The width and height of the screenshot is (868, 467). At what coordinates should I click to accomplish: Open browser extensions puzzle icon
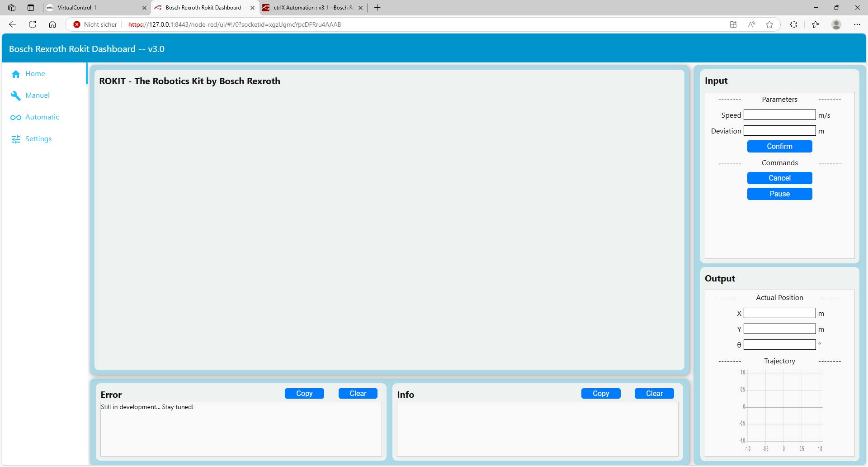coord(793,24)
